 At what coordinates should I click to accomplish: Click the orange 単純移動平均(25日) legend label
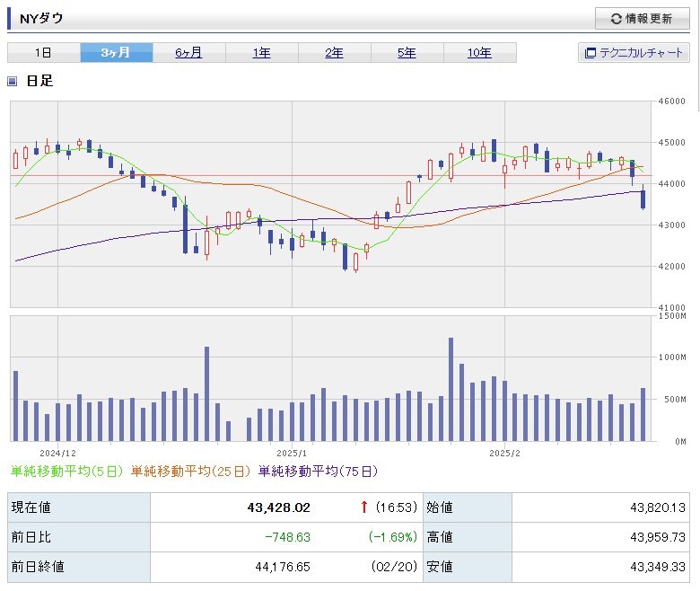[x=192, y=471]
